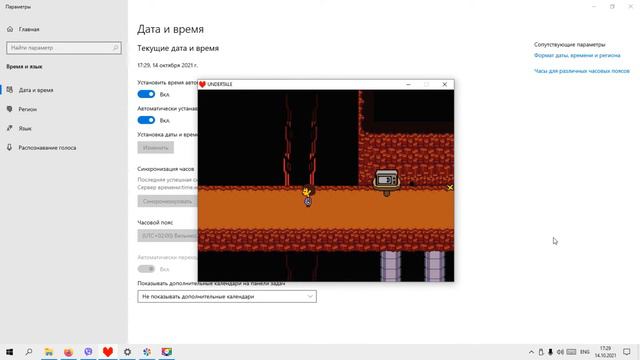Open the Windows Start menu

pos(9,351)
